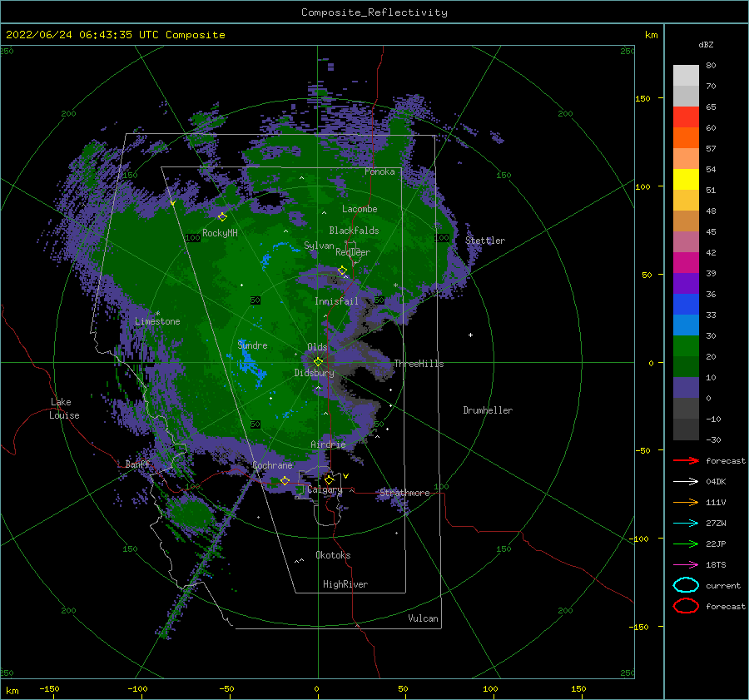Click the white plus marker west of Drumheller
This screenshot has width=749, height=700.
click(470, 335)
